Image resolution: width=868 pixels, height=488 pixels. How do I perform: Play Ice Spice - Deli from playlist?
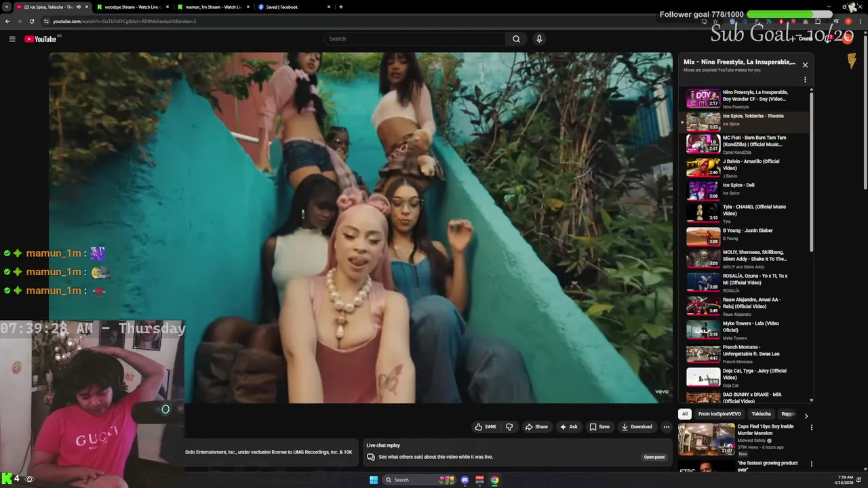pyautogui.click(x=745, y=190)
